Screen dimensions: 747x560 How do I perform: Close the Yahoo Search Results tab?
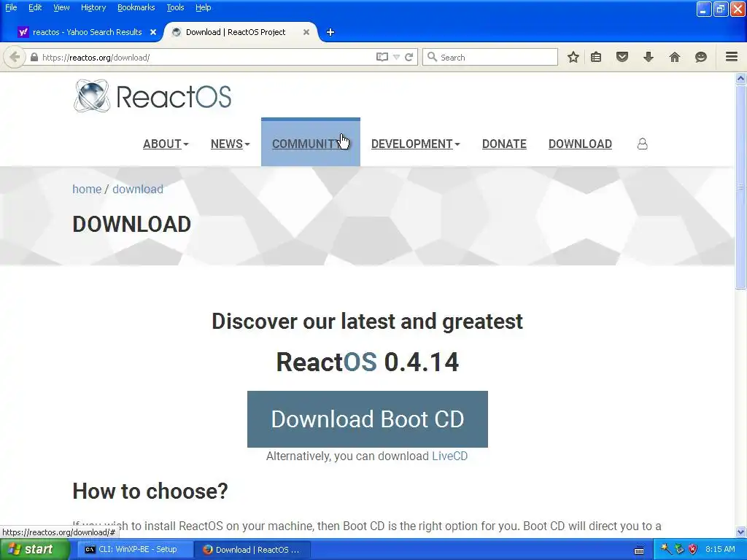pos(153,32)
